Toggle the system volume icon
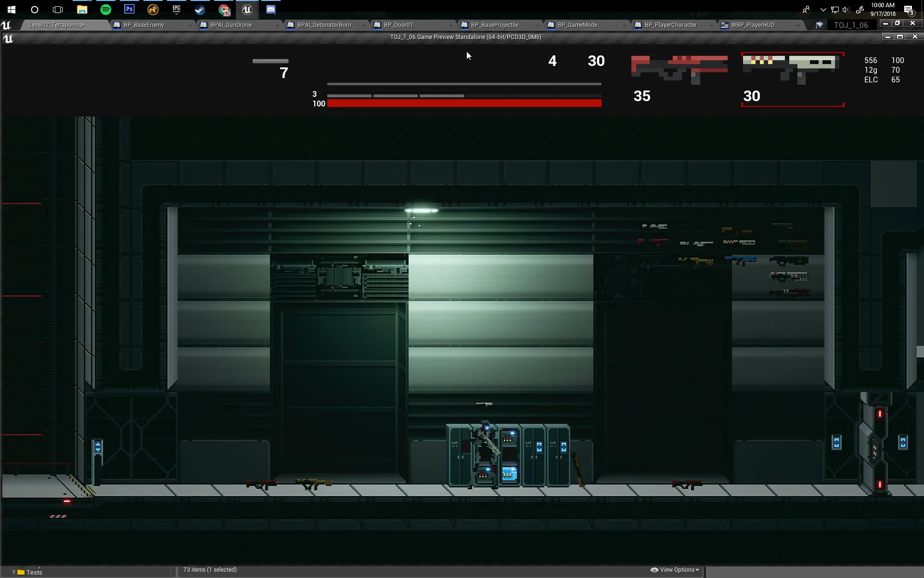Screen dimensions: 924x578 [x=846, y=10]
